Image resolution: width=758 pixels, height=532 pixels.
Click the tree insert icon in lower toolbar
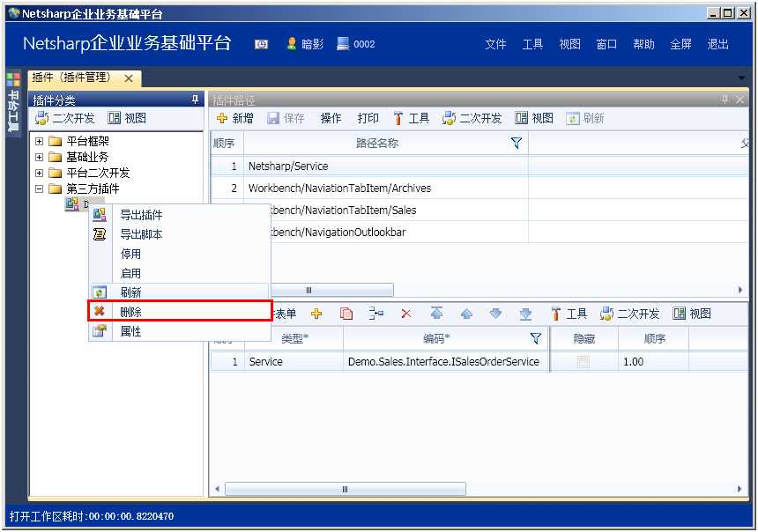(376, 314)
